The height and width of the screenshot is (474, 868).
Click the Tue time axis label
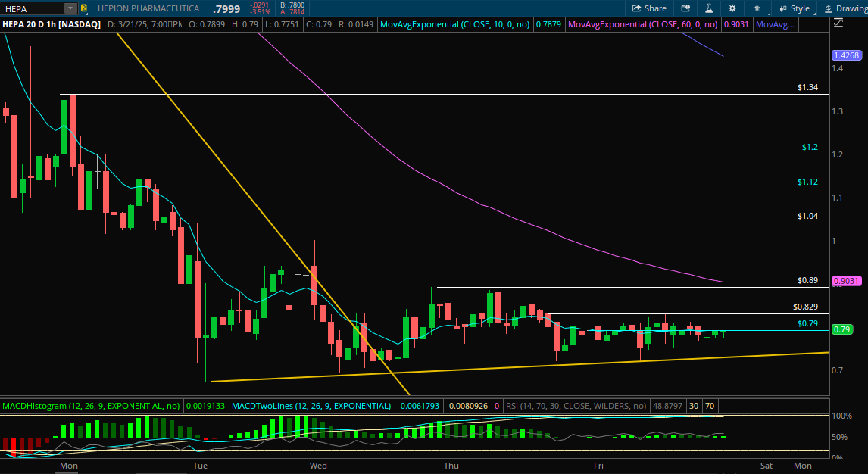200,466
